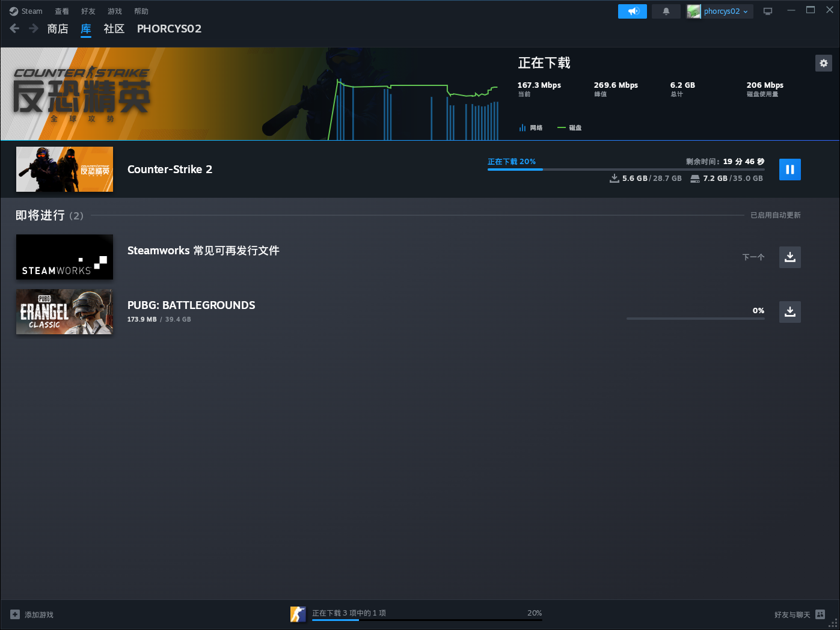Viewport: 840px width, 630px height.
Task: Click the download speed graph
Action: [414, 109]
